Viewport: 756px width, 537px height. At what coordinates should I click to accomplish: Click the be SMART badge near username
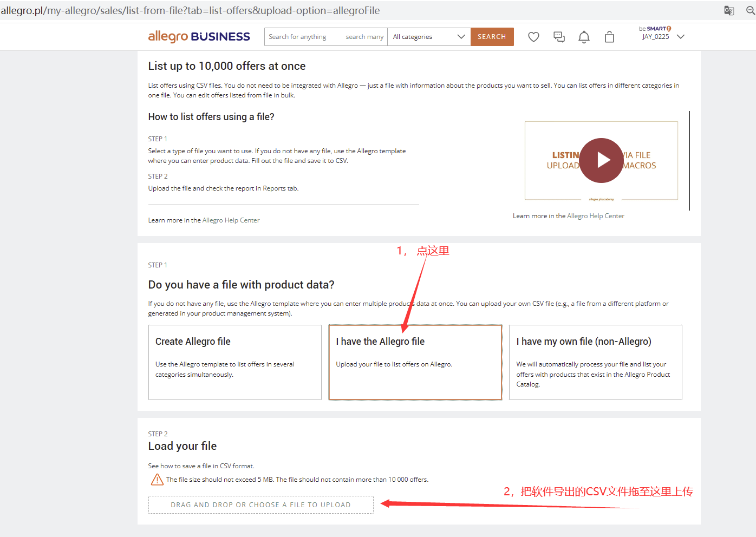tap(655, 29)
